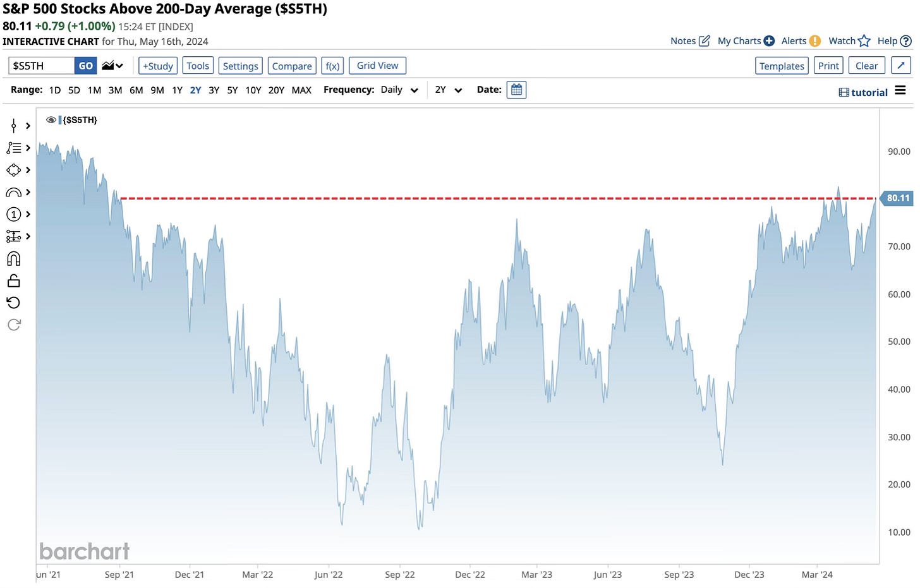Select the 9M range
This screenshot has width=920, height=588.
pos(157,90)
